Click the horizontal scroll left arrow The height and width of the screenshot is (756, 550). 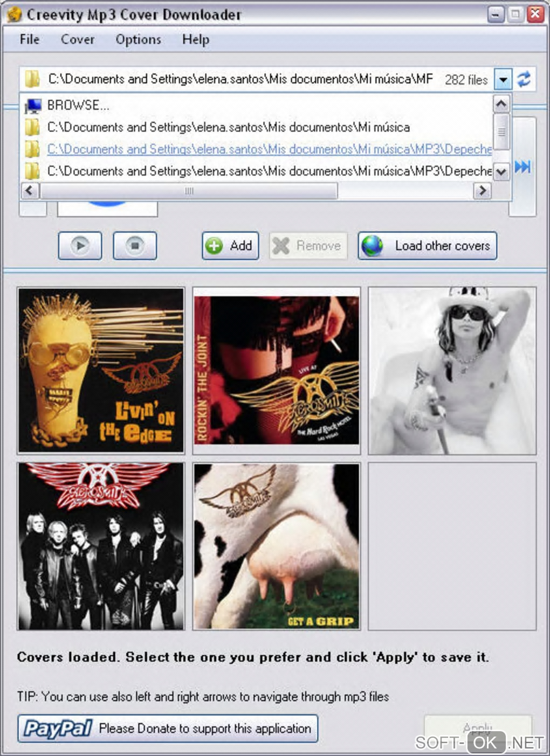(30, 190)
